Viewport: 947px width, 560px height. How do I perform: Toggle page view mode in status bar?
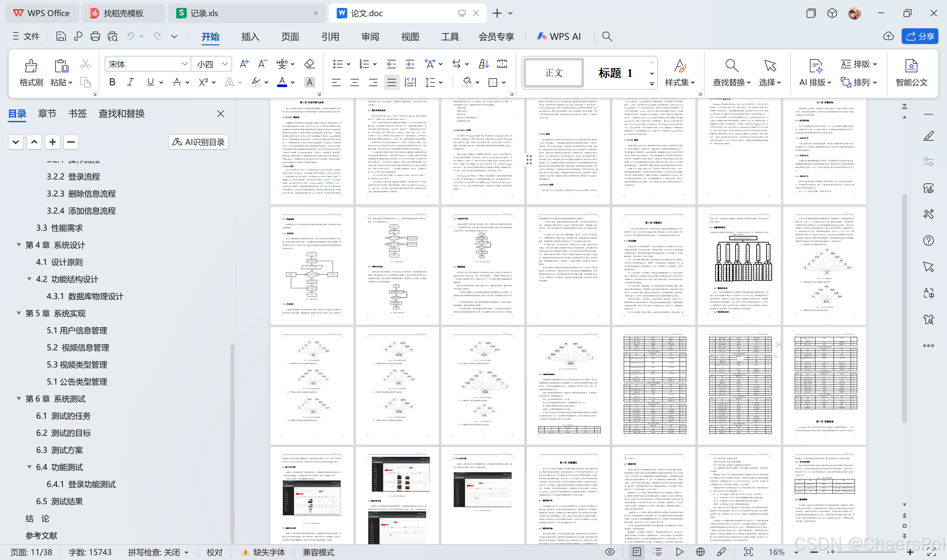click(x=637, y=552)
